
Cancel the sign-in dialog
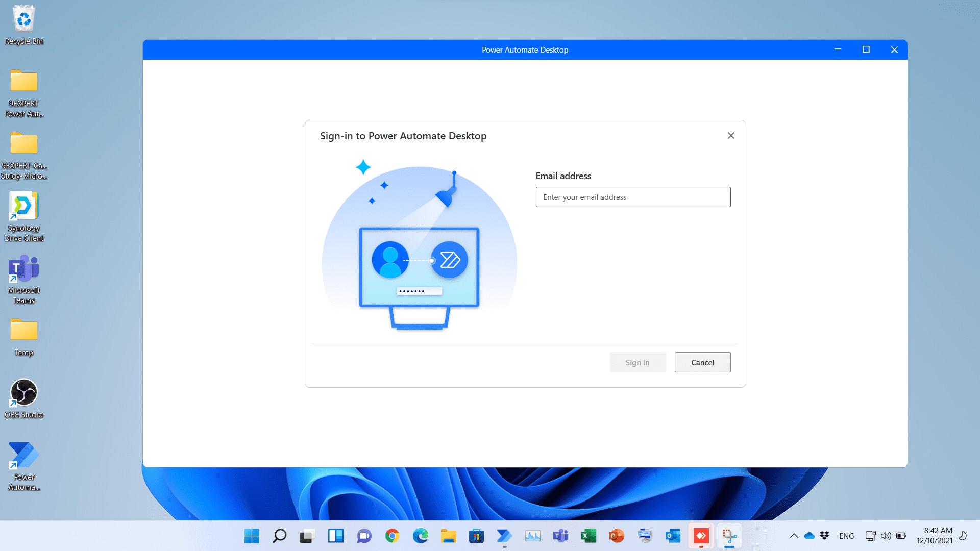pos(702,362)
